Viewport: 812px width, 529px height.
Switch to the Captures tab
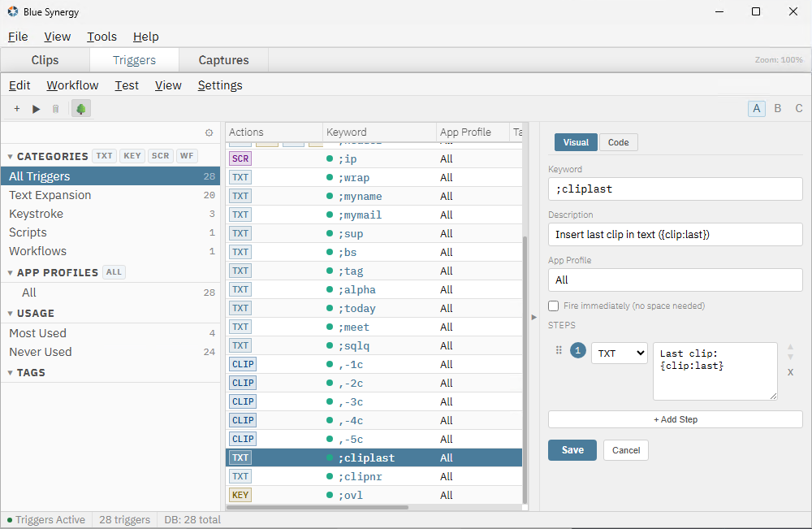coord(222,59)
